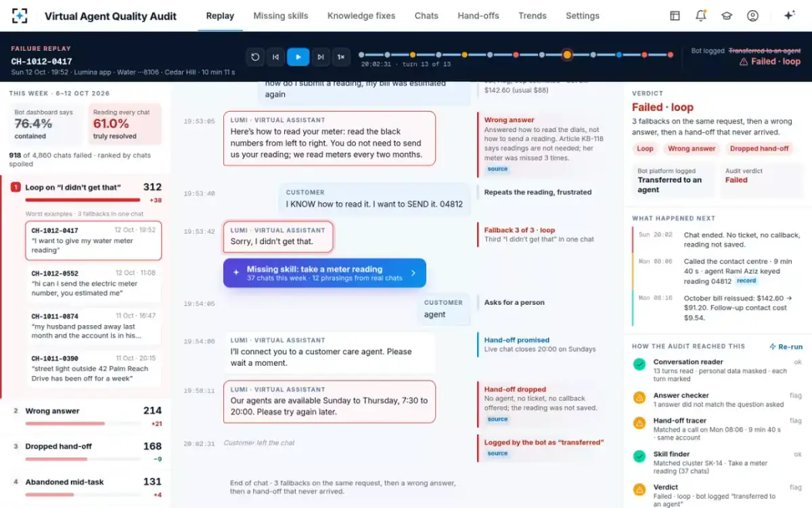Image resolution: width=812 pixels, height=508 pixels.
Task: Open the sparkle AI assistant icon
Action: (x=789, y=16)
